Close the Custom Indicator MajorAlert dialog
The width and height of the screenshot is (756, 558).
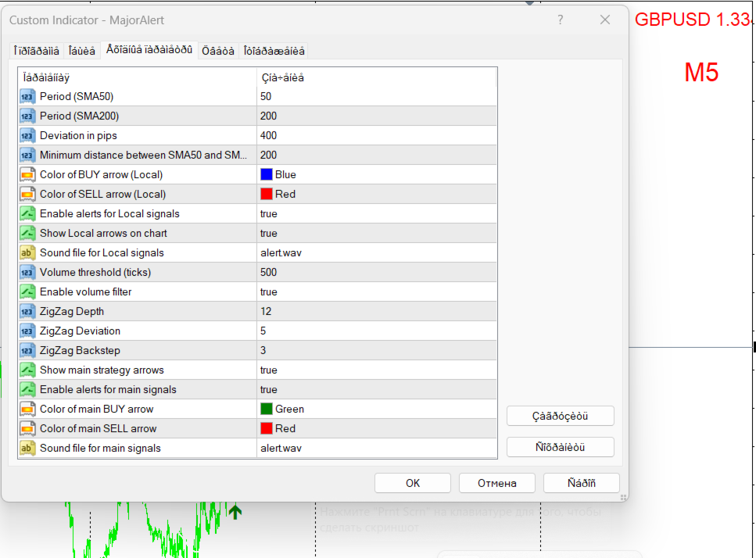pos(605,20)
